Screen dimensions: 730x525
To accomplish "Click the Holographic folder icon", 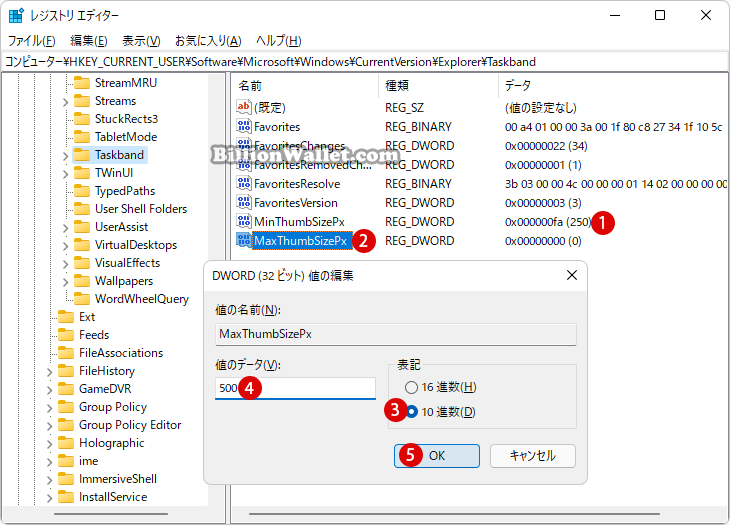I will tap(66, 443).
